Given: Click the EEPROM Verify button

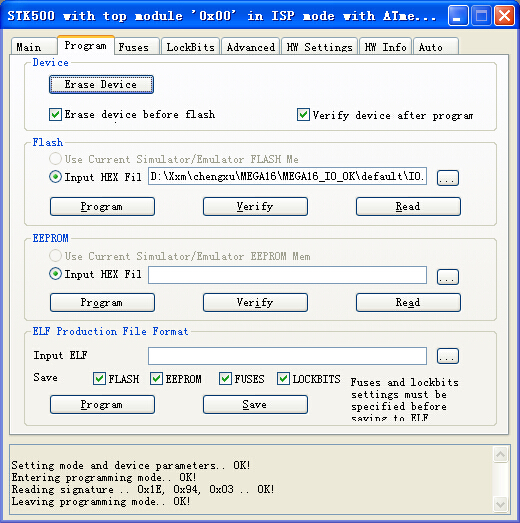Looking at the screenshot, I should [255, 303].
